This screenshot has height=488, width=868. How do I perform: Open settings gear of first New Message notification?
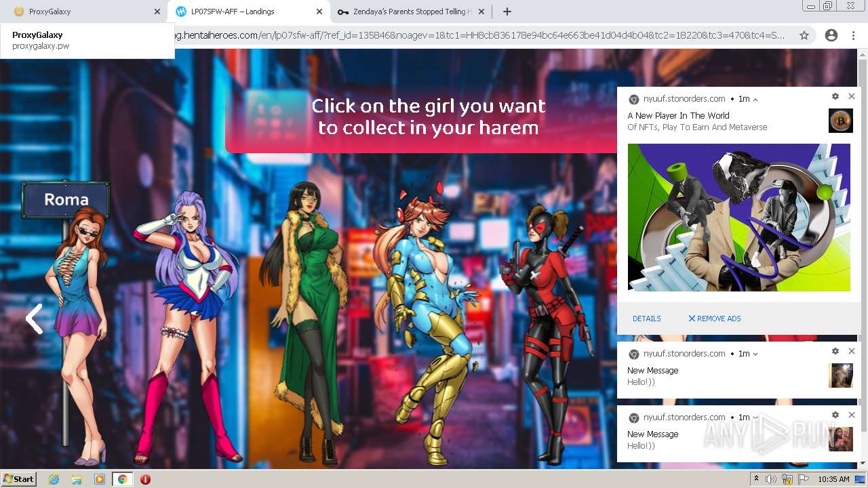pyautogui.click(x=835, y=351)
